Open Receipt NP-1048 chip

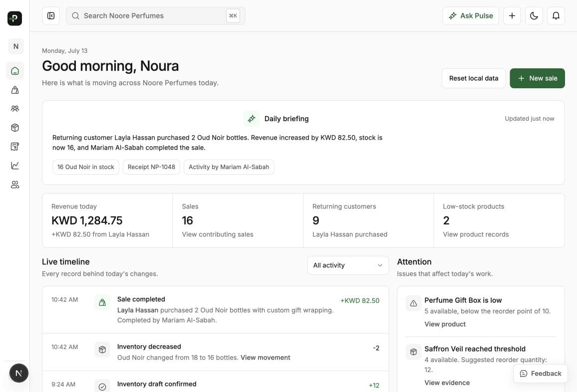151,167
